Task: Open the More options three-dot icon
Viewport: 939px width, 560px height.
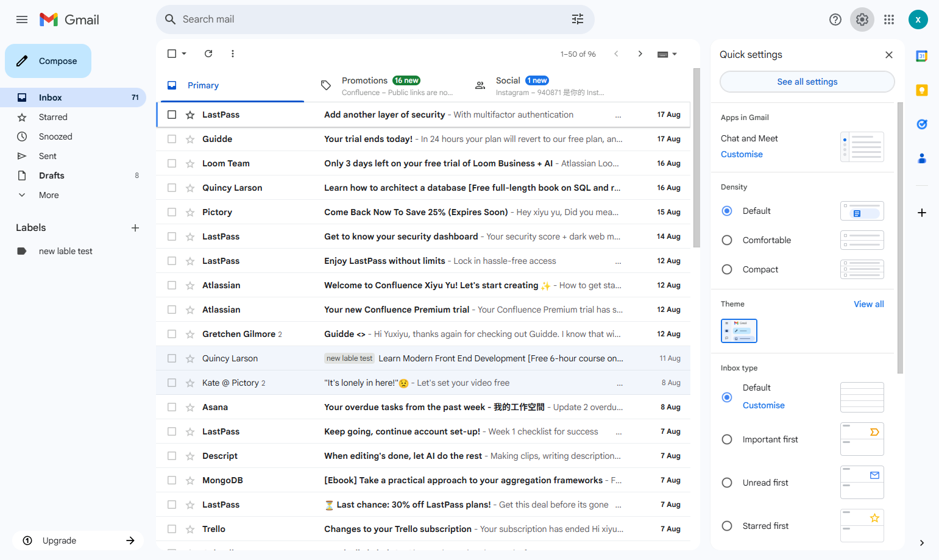Action: (233, 54)
